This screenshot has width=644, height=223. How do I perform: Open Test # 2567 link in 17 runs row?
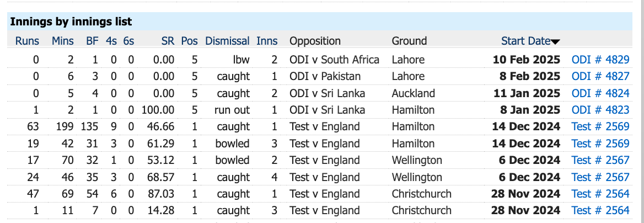pyautogui.click(x=600, y=160)
